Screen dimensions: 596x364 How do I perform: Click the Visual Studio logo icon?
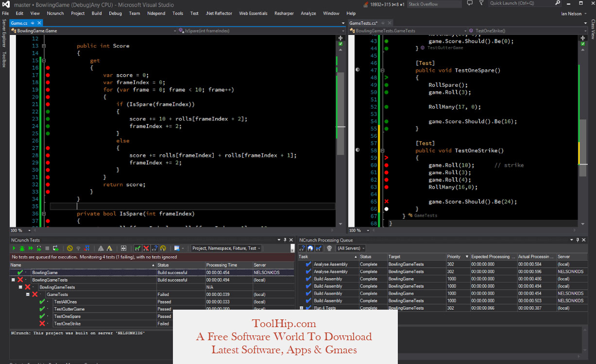(6, 4)
